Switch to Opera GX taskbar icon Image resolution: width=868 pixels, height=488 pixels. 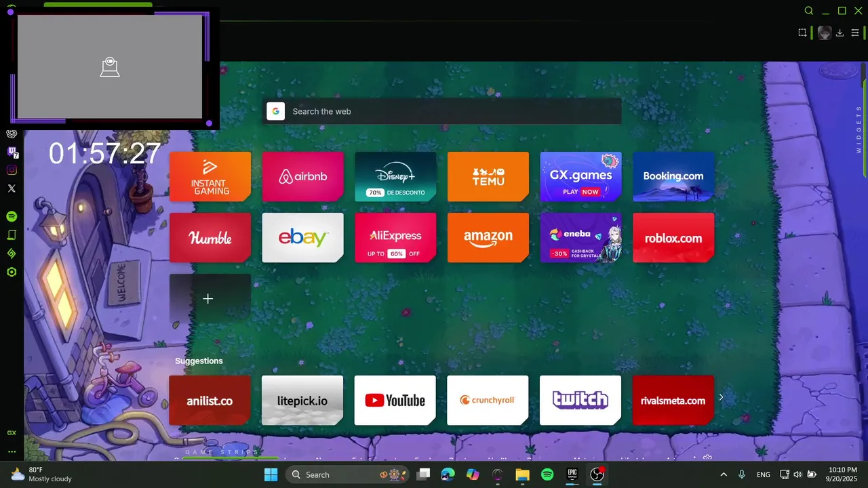coord(498,474)
